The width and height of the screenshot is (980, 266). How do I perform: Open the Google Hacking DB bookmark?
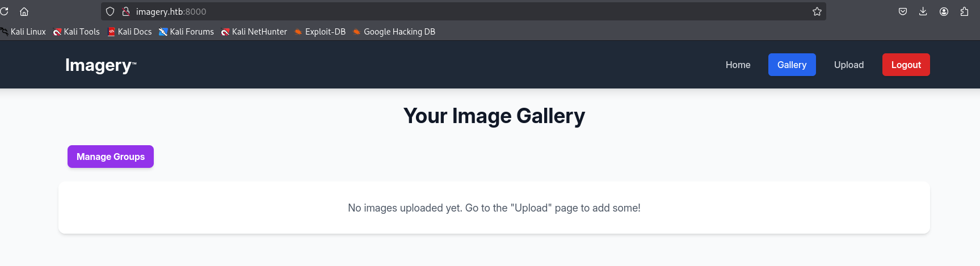tap(394, 32)
